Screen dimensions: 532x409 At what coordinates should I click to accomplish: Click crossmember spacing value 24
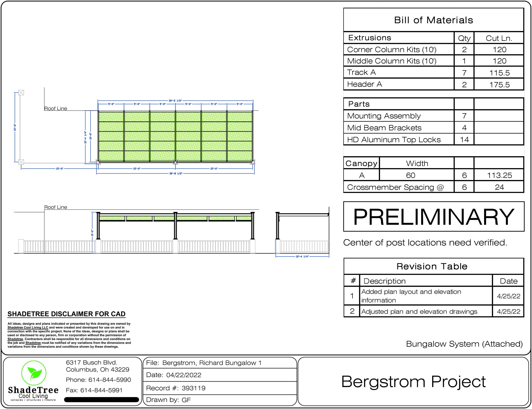point(499,187)
